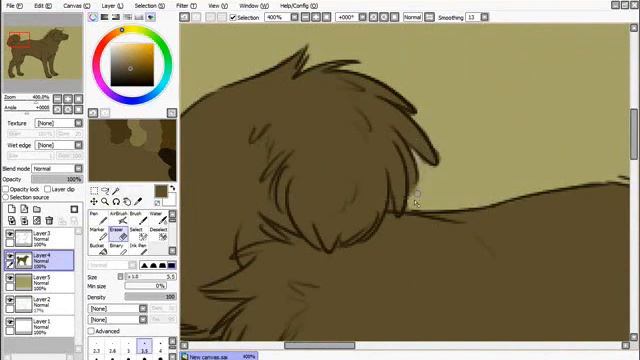Hide Layer4 using its eye icon

tap(10, 256)
